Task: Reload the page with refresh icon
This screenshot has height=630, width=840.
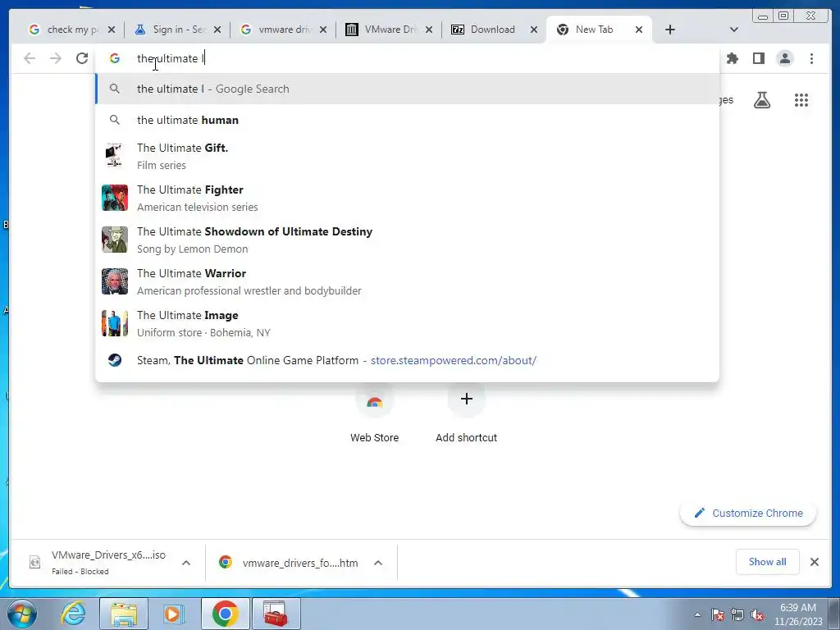Action: pyautogui.click(x=82, y=58)
